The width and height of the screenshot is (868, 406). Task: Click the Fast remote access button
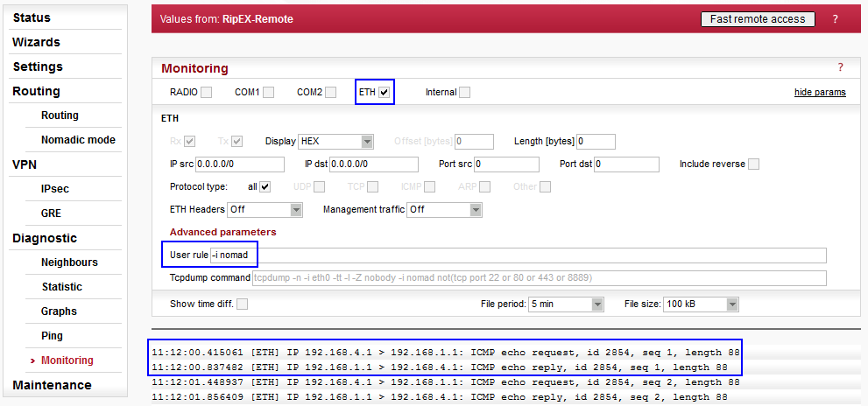tap(758, 18)
